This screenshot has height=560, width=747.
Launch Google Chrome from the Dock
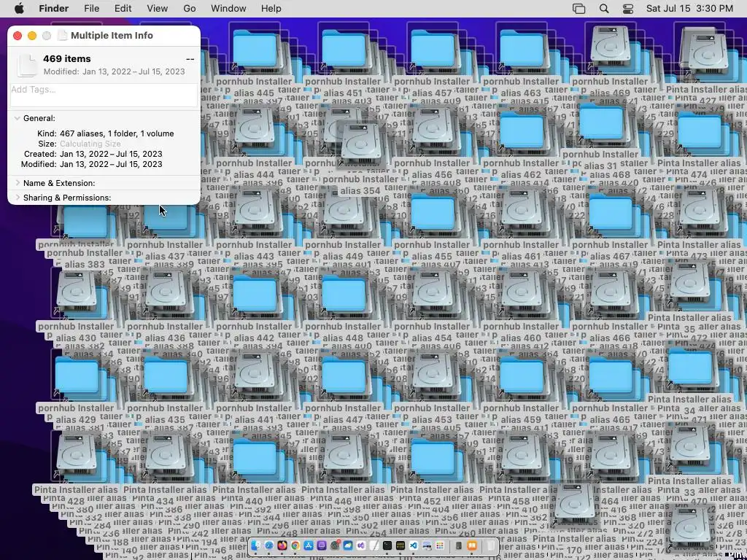[295, 545]
